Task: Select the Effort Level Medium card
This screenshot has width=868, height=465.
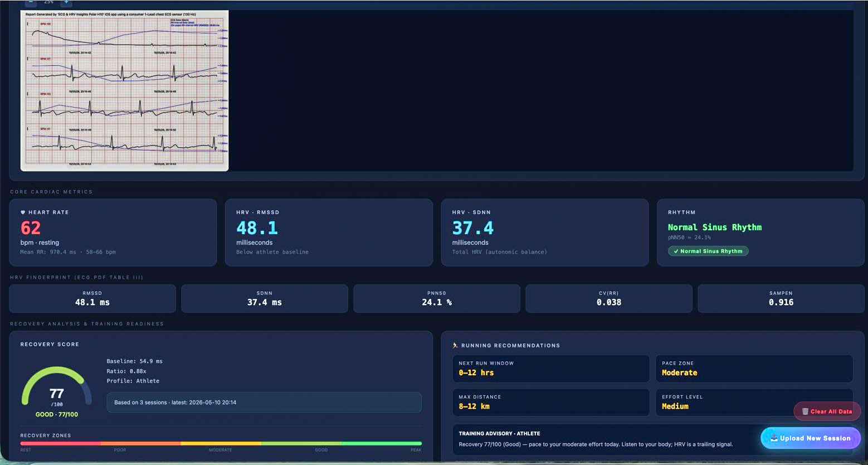Action: 754,403
